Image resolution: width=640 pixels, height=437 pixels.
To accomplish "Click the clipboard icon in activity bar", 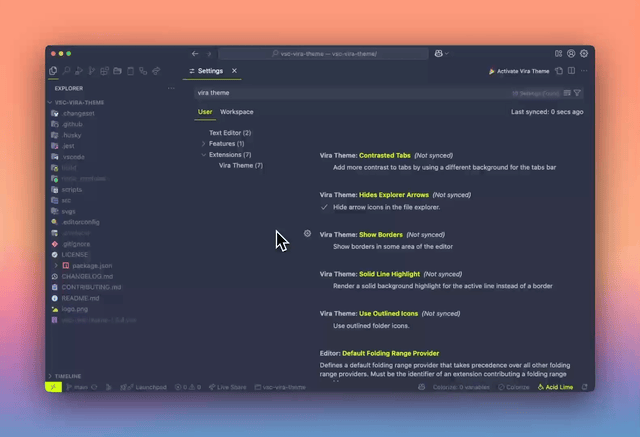I will (x=130, y=71).
